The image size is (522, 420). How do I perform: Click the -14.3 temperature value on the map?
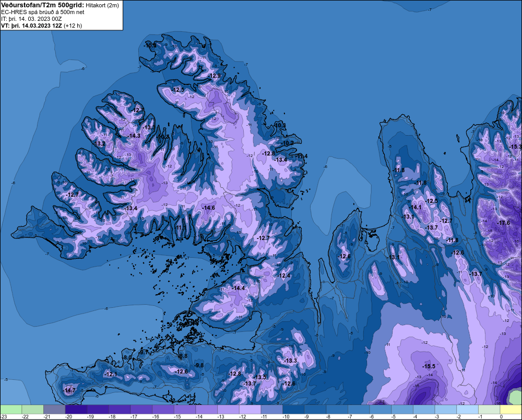(x=134, y=136)
